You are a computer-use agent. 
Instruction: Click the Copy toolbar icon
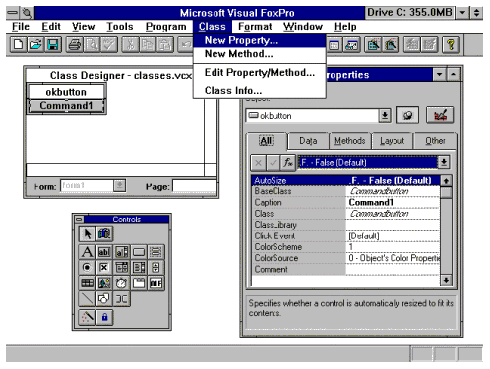[148, 45]
